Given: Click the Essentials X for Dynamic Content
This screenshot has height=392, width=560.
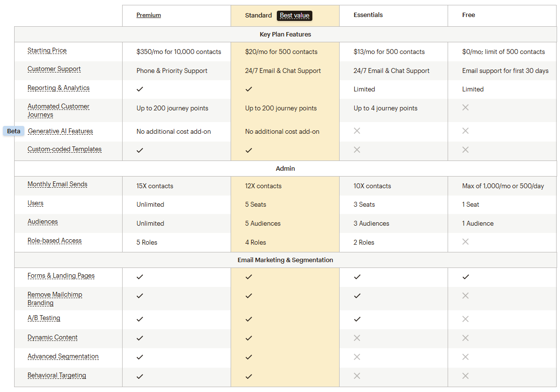Looking at the screenshot, I should [357, 338].
